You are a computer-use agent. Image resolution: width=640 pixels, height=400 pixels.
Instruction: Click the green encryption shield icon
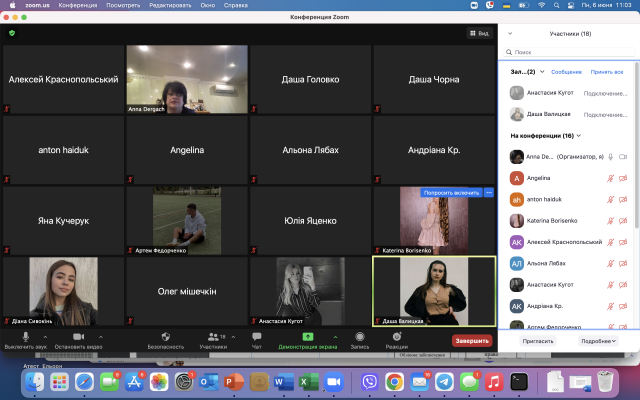(12, 33)
